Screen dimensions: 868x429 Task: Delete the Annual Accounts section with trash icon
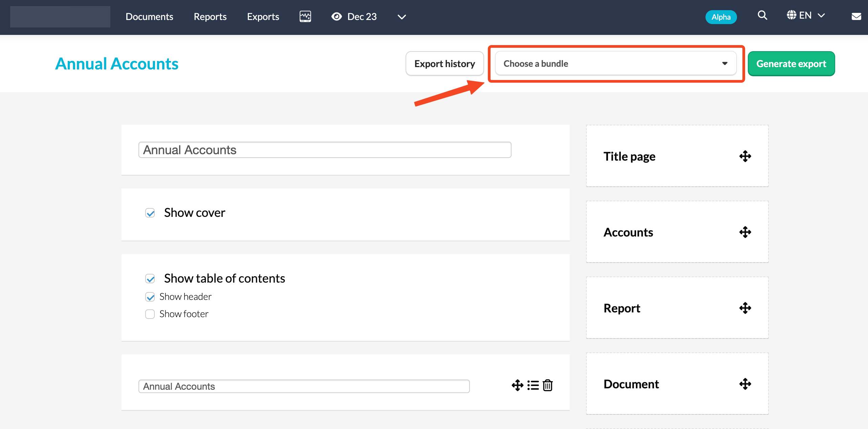547,385
